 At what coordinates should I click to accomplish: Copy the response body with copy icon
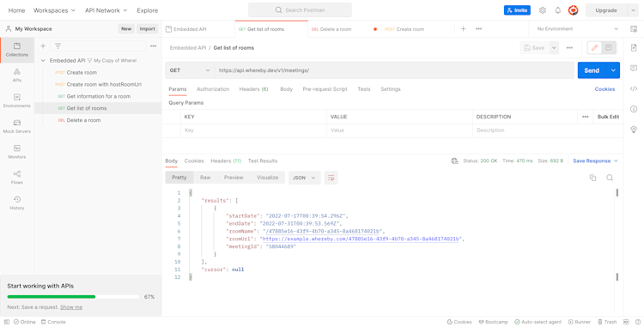592,178
